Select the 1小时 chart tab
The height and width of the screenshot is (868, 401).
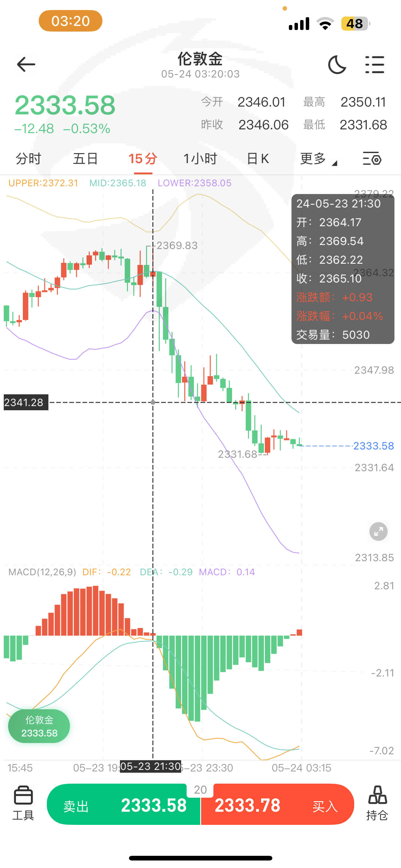(200, 158)
